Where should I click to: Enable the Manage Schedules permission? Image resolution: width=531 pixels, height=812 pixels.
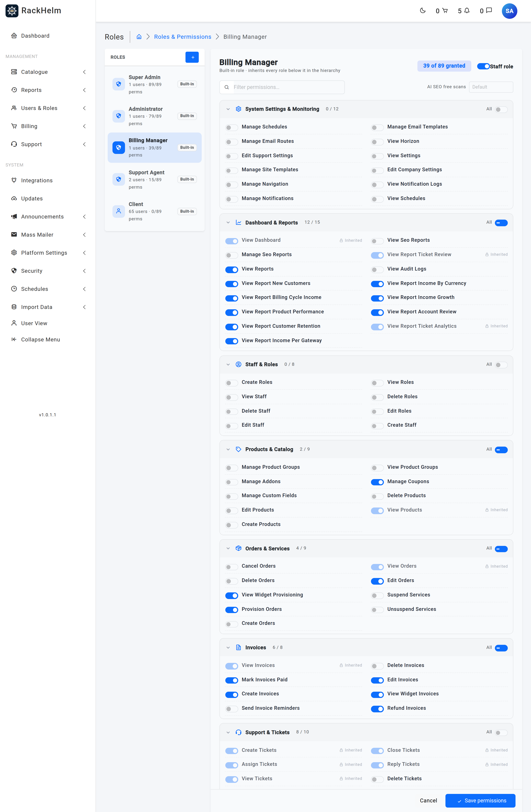[231, 127]
